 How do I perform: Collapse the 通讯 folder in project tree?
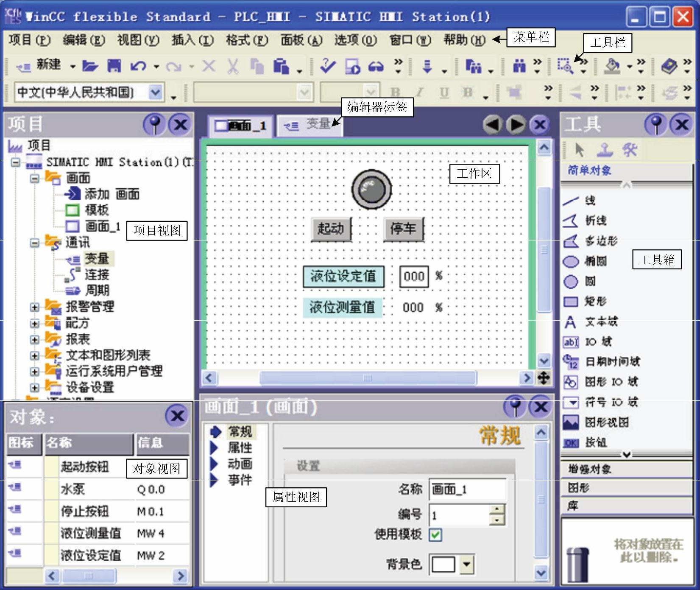click(x=35, y=243)
